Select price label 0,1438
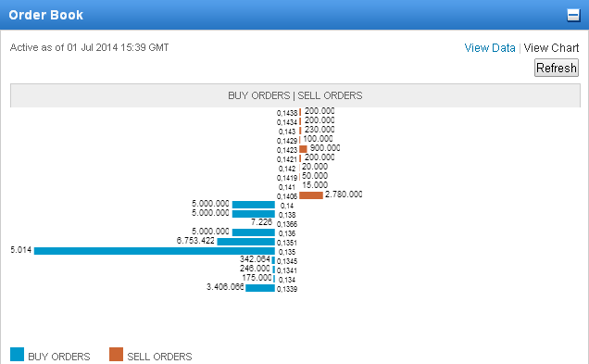 point(287,113)
